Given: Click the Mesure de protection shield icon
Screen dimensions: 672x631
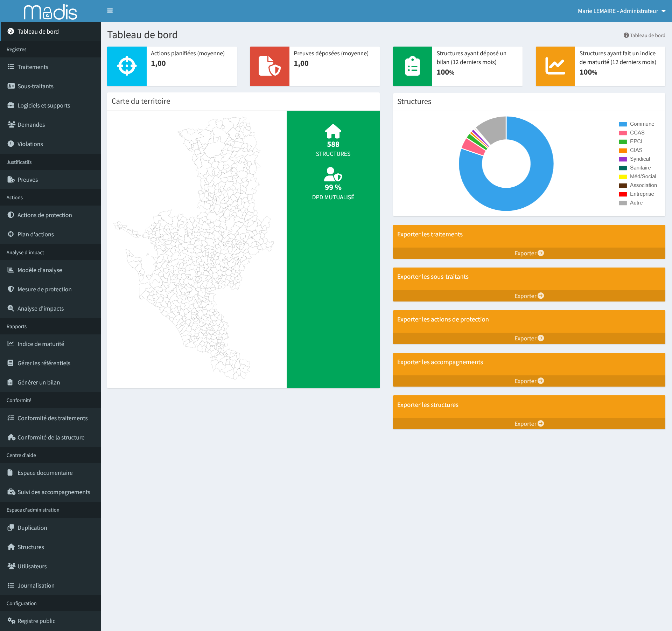Looking at the screenshot, I should (11, 289).
